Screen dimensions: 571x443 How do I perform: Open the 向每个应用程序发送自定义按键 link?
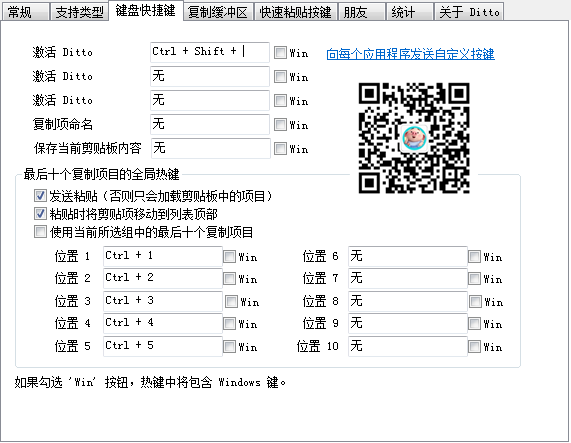point(410,54)
